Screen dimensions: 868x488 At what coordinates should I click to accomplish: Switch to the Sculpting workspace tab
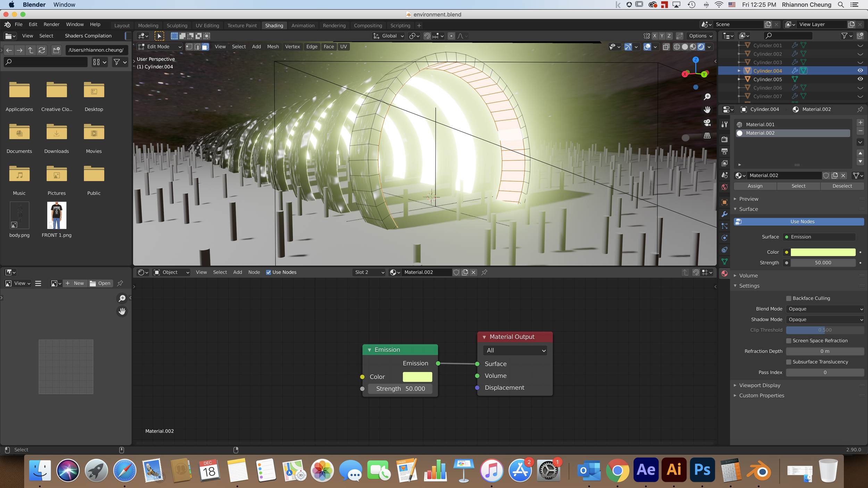177,26
